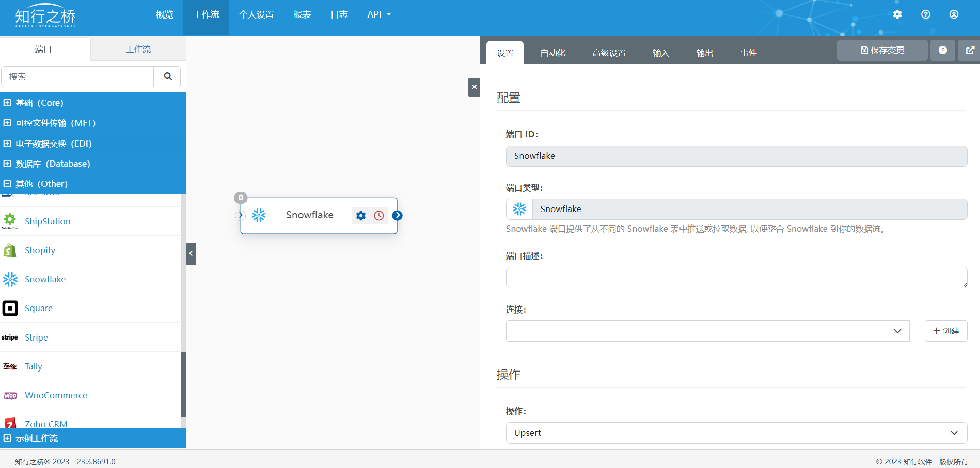Collapse the 其他 (Other) category
This screenshot has width=980, height=468.
click(x=93, y=184)
